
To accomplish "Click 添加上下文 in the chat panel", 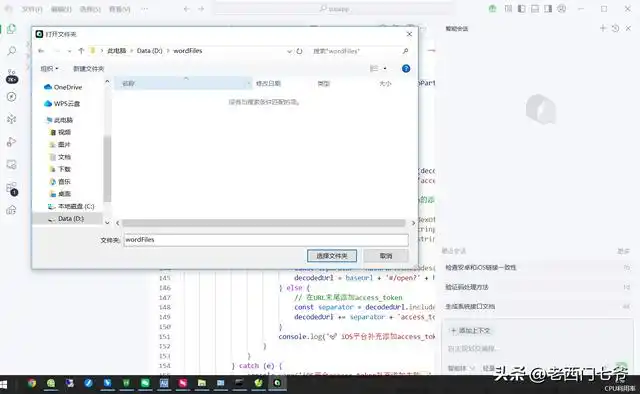I will 471,330.
